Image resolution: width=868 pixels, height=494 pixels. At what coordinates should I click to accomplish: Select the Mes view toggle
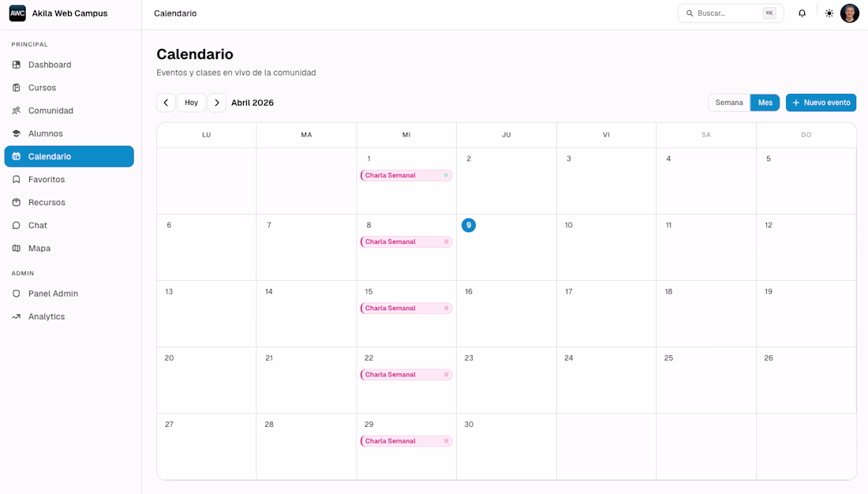click(x=765, y=103)
